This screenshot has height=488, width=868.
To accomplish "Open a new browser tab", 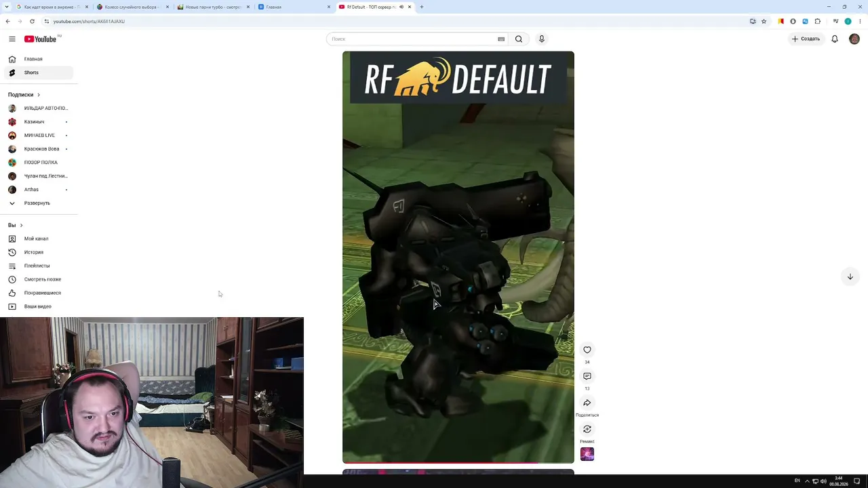I will tap(422, 7).
